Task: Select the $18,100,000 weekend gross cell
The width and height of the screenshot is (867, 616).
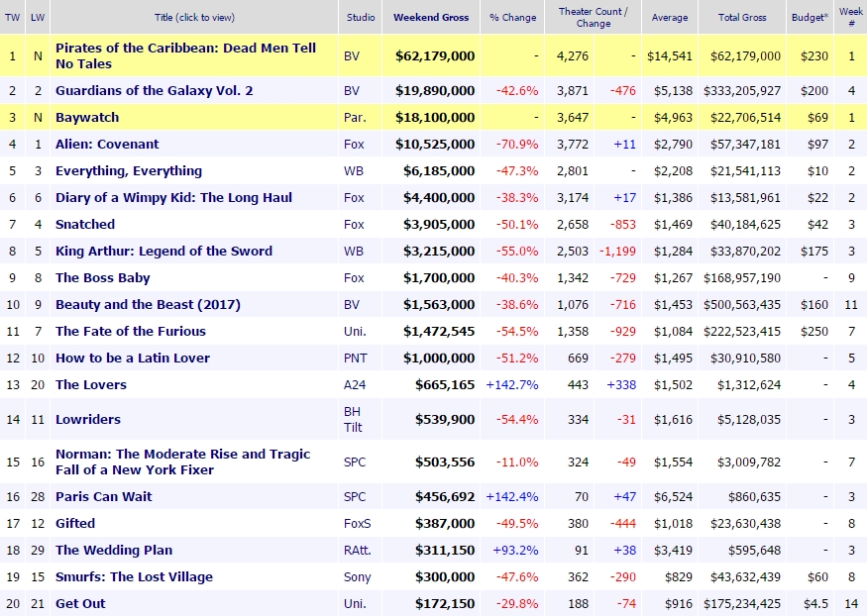Action: (x=435, y=117)
